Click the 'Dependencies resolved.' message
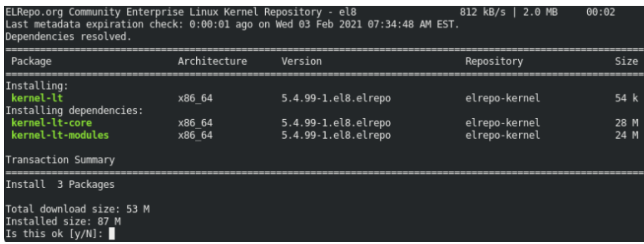 click(69, 37)
